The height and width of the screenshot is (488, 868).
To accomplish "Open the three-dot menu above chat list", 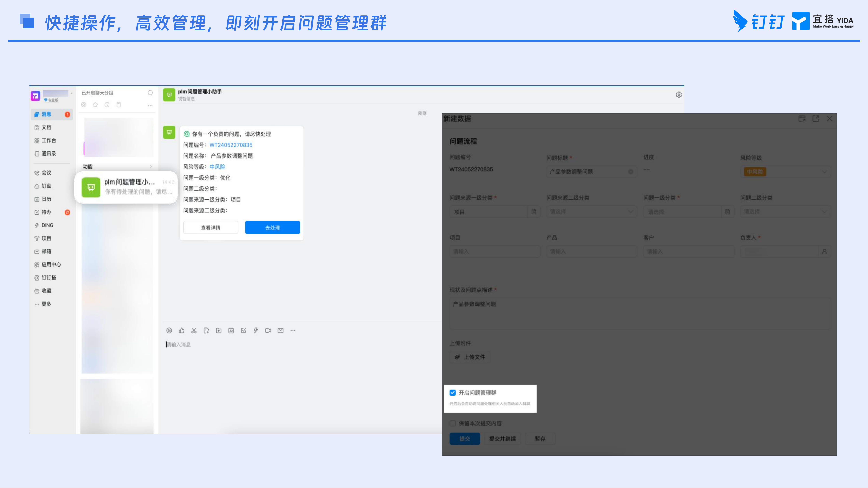I will [150, 106].
